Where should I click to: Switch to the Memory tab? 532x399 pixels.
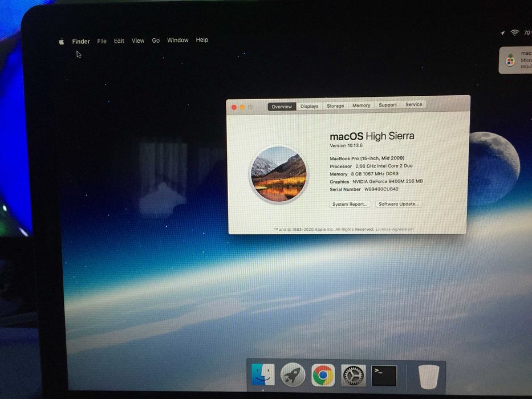coord(361,105)
